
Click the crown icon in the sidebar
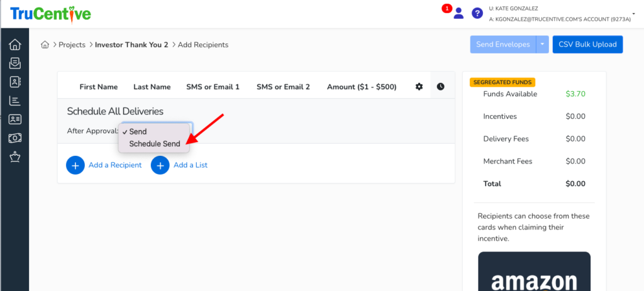(x=14, y=156)
